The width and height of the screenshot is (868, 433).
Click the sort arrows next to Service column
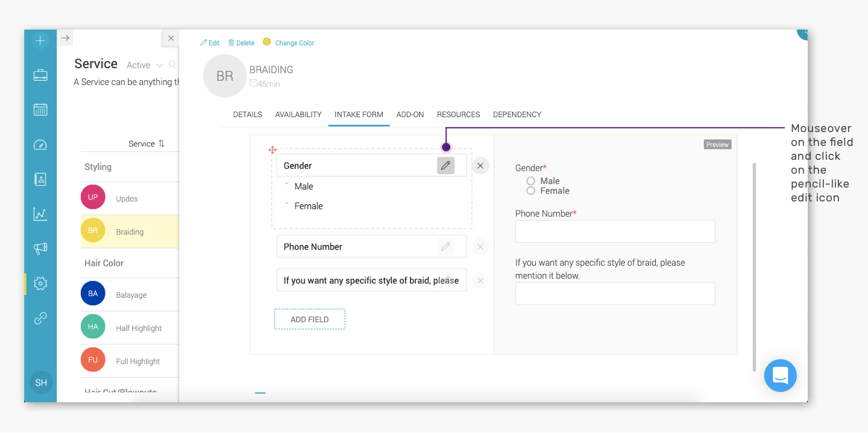tap(162, 144)
